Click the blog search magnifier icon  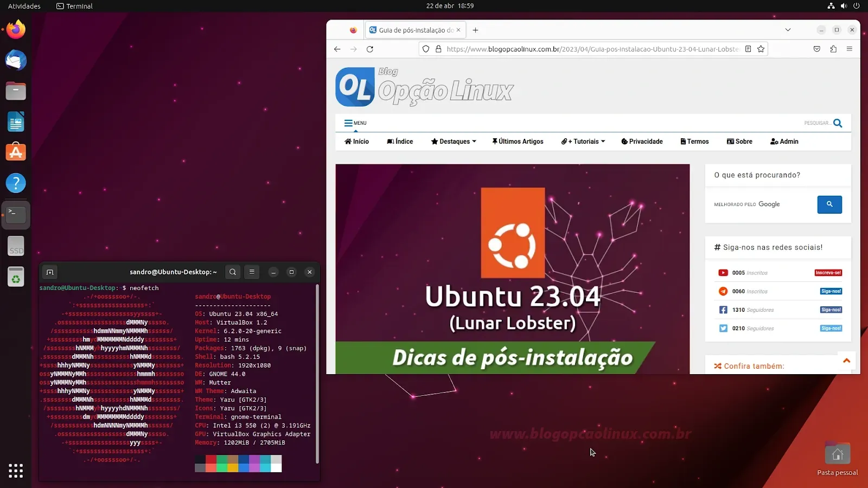pos(838,123)
